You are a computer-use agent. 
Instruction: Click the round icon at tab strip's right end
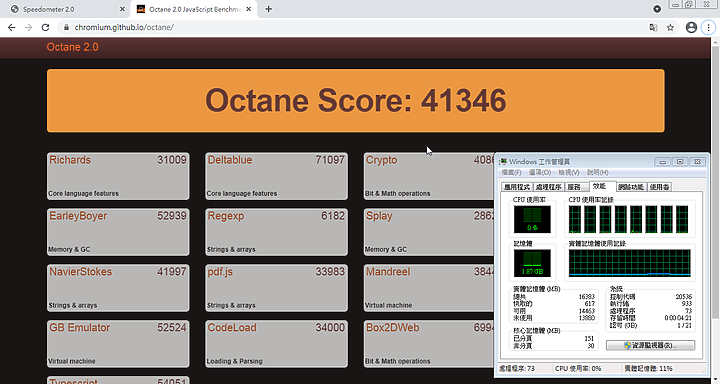[x=657, y=9]
